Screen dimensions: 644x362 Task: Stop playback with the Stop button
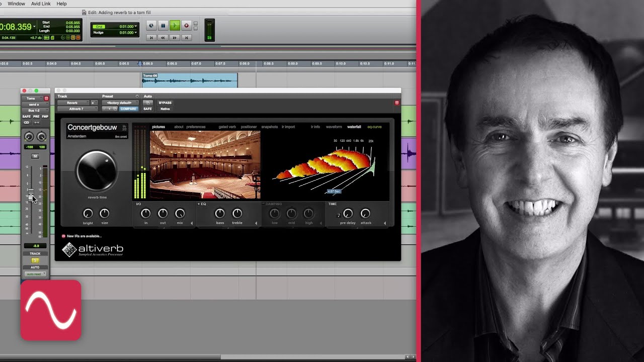click(163, 25)
